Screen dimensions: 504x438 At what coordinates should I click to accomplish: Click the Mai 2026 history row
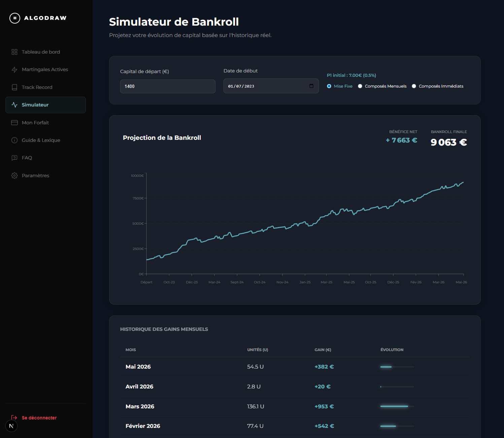click(295, 367)
